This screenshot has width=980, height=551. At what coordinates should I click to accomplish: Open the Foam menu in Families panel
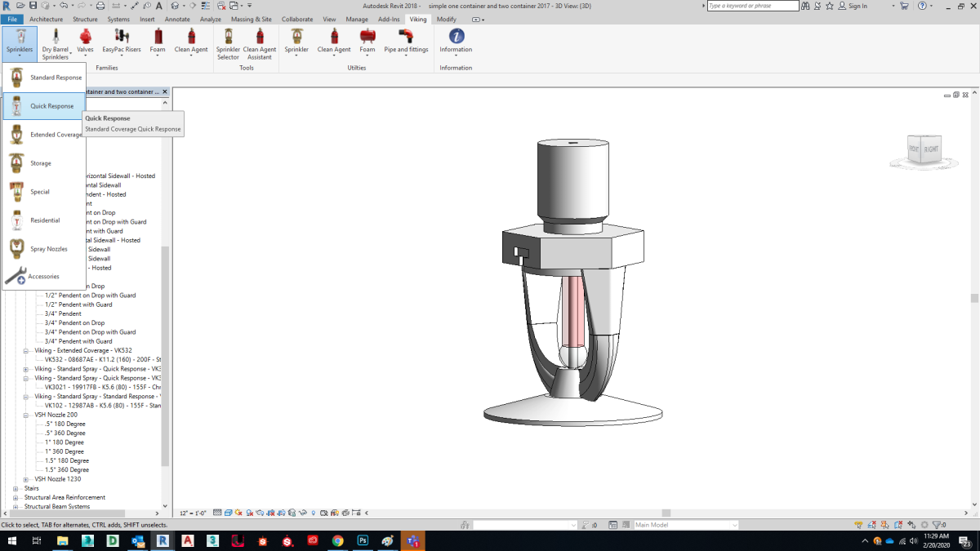[x=158, y=44]
